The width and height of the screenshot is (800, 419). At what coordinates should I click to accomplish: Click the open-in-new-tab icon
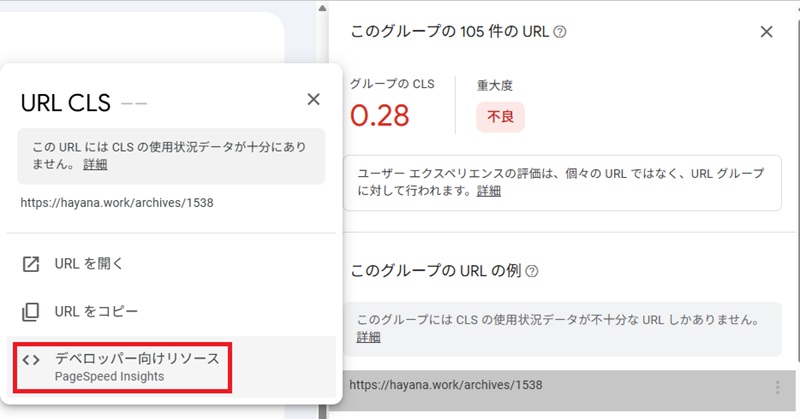click(x=31, y=264)
